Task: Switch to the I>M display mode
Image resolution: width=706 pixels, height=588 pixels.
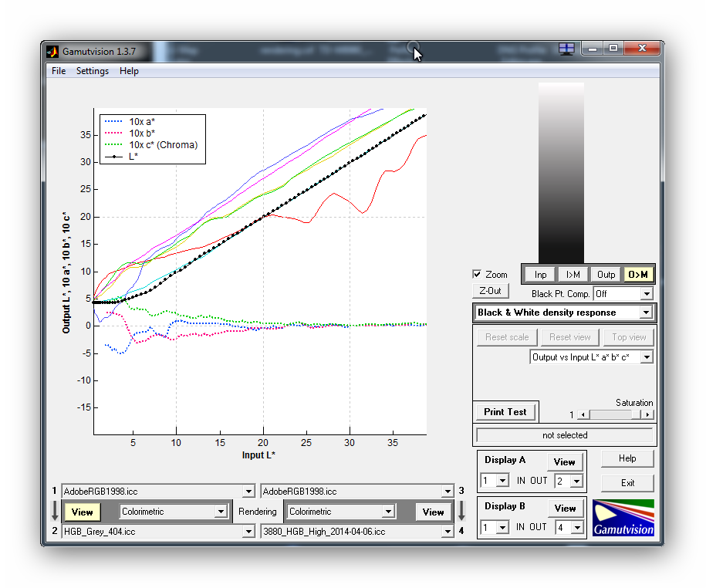Action: [x=573, y=275]
